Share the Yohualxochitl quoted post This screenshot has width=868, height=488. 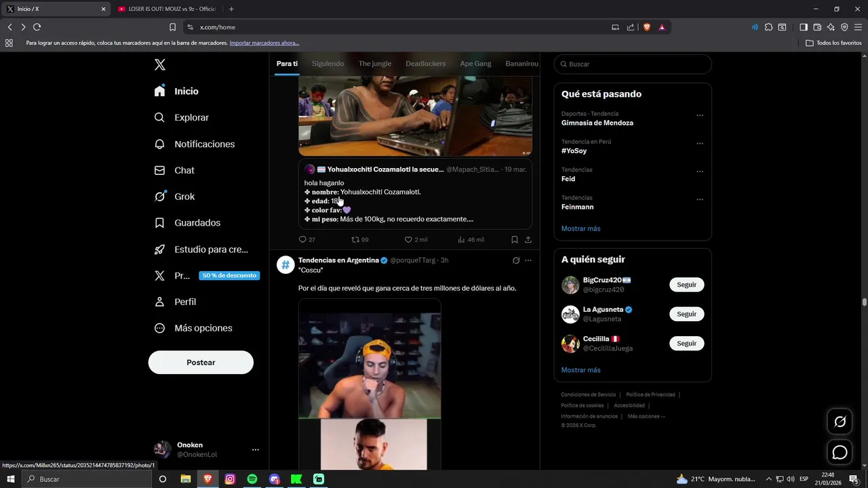(x=528, y=239)
